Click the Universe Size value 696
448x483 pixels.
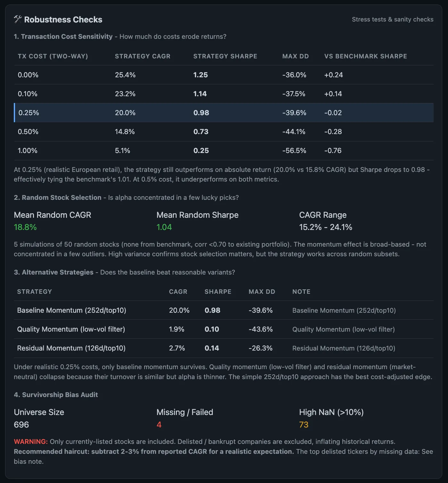pyautogui.click(x=21, y=425)
